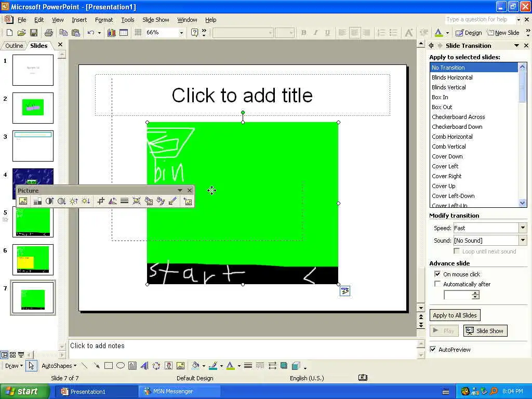Click the Less Brightness icon

click(86, 201)
